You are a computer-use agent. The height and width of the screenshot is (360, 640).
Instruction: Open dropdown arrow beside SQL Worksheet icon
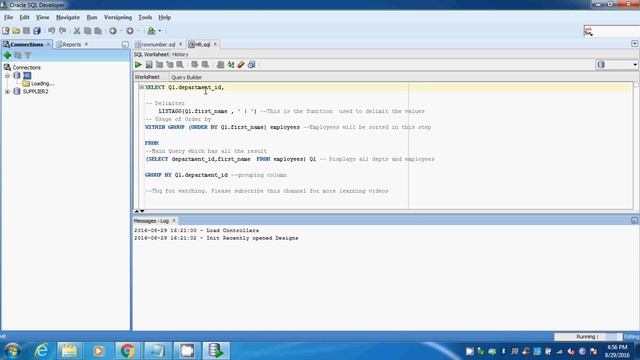pos(160,31)
